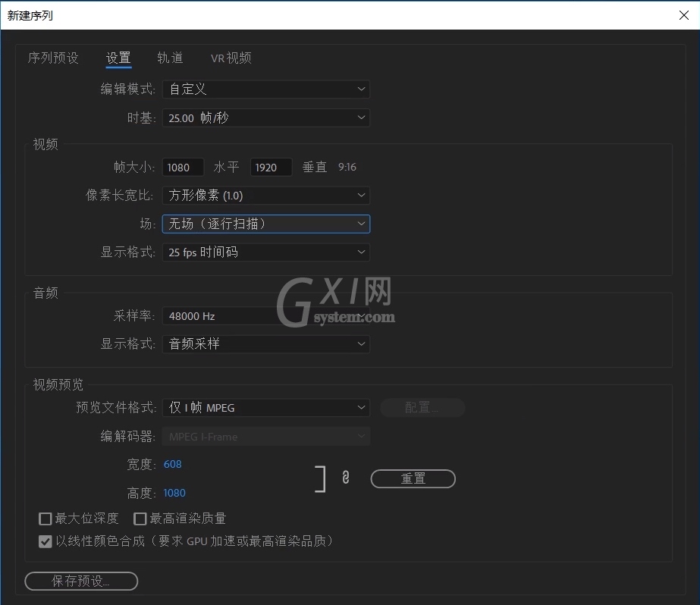Viewport: 700px width, 605px height.
Task: Open the 预览文件格式 dropdown
Action: 266,408
